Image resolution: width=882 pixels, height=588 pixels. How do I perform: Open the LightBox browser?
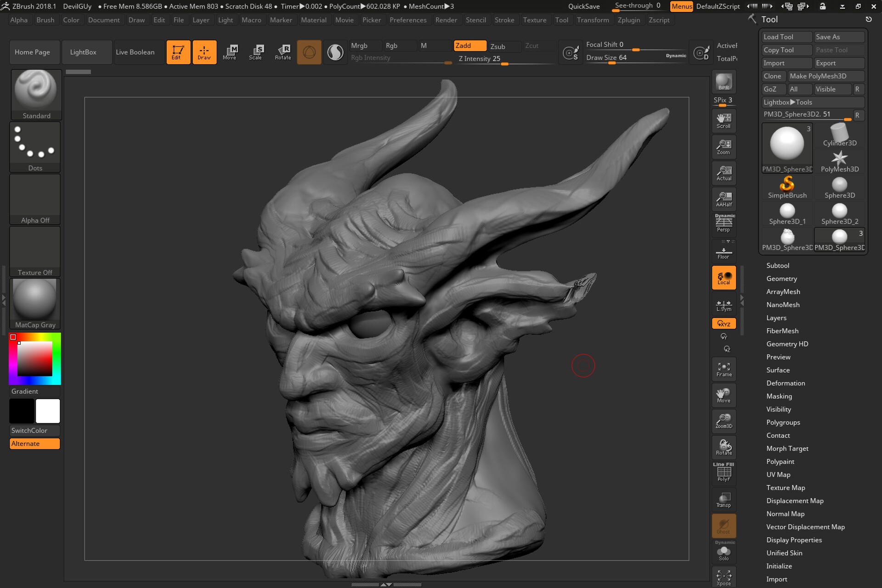click(86, 52)
